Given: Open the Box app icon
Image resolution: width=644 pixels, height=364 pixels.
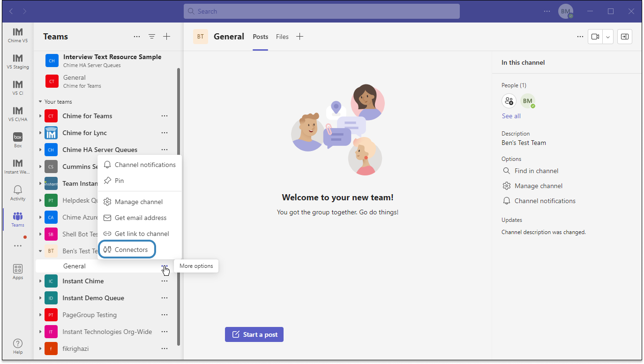Looking at the screenshot, I should click(18, 140).
